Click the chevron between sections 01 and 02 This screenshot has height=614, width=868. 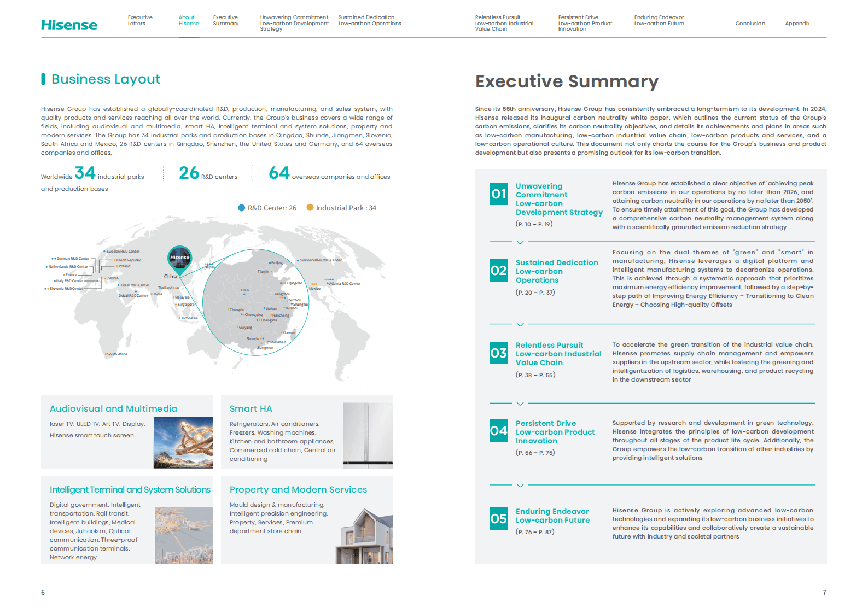tap(520, 242)
